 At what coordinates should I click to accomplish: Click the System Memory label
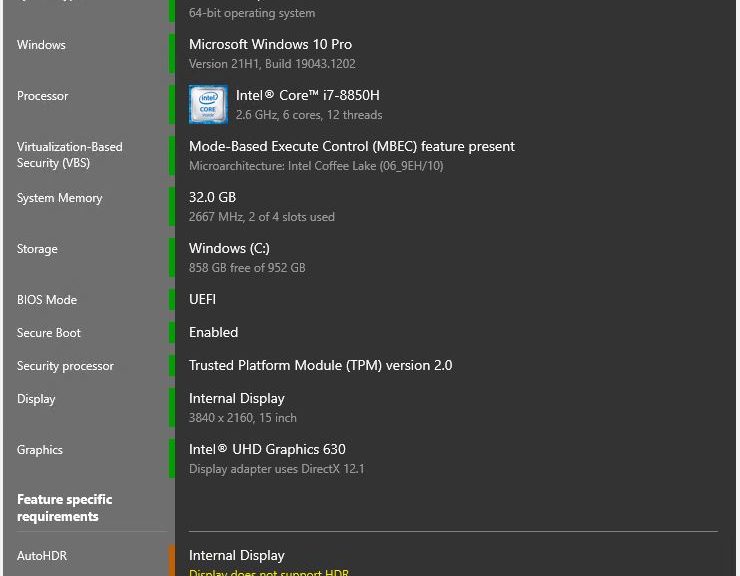[x=59, y=198]
